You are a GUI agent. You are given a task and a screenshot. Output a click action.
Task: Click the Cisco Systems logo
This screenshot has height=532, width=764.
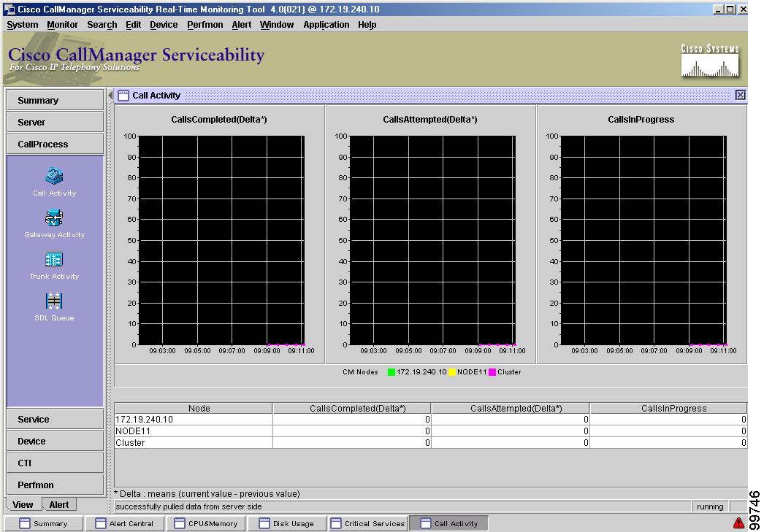[710, 61]
